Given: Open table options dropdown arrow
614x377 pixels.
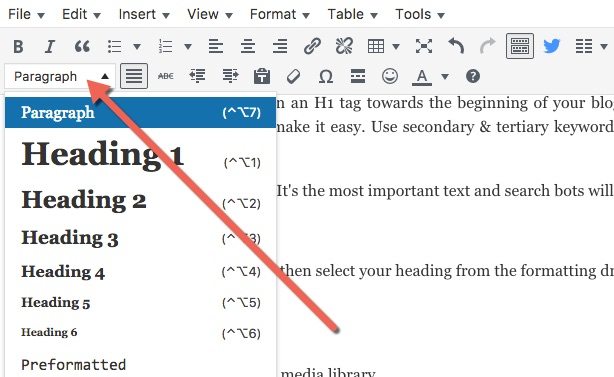Looking at the screenshot, I should pyautogui.click(x=396, y=47).
